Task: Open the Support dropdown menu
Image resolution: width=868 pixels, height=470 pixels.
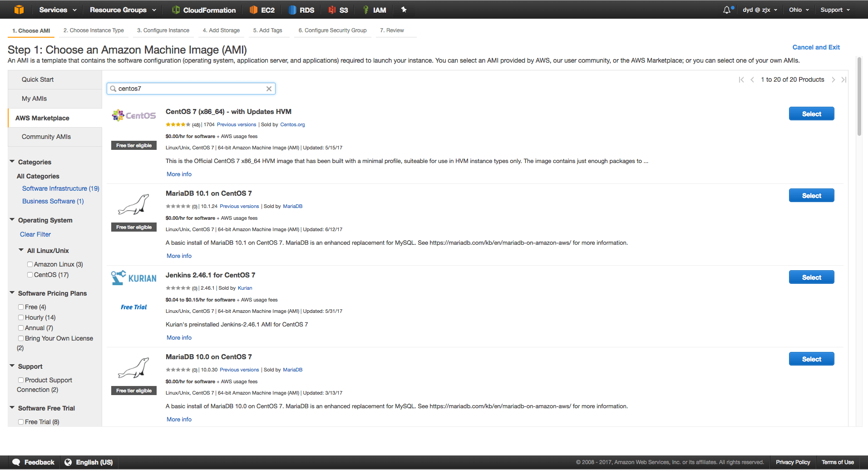Action: [x=835, y=10]
